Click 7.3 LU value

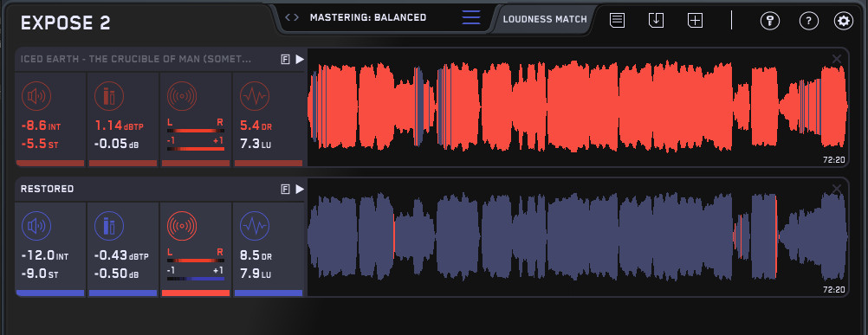256,145
